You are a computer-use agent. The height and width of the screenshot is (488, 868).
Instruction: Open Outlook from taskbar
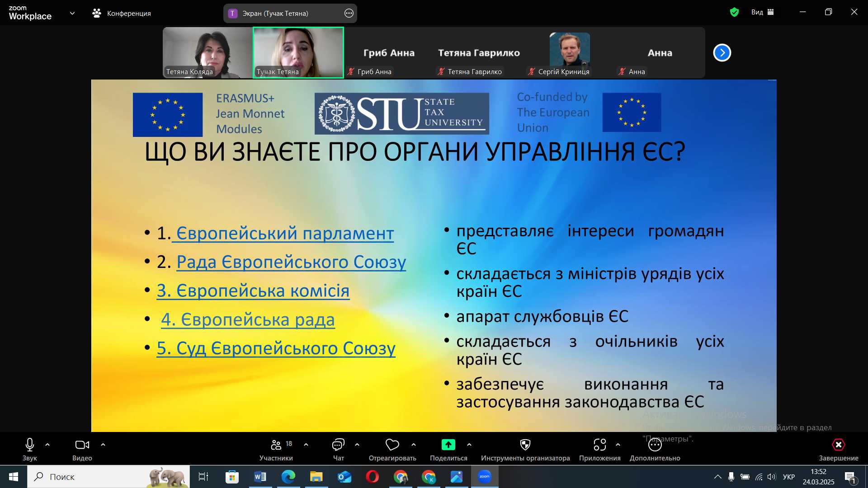[344, 477]
